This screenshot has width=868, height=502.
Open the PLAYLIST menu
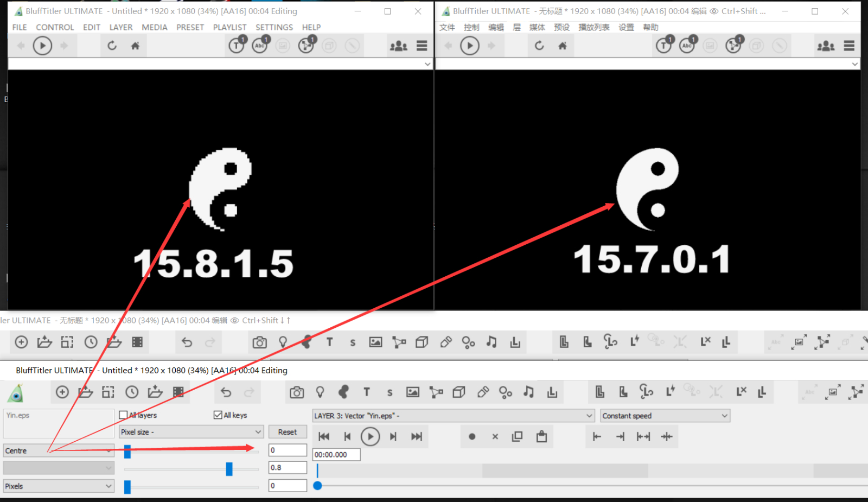(229, 27)
